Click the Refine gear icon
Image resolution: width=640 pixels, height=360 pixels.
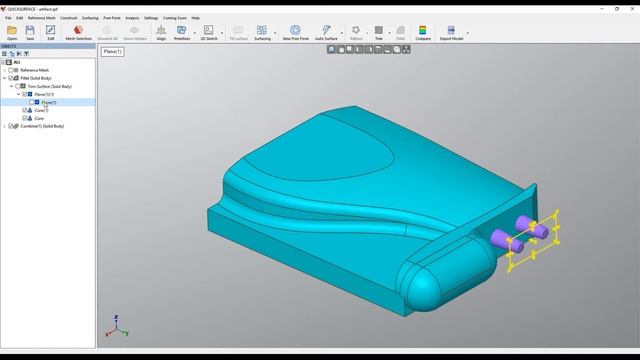tap(356, 30)
